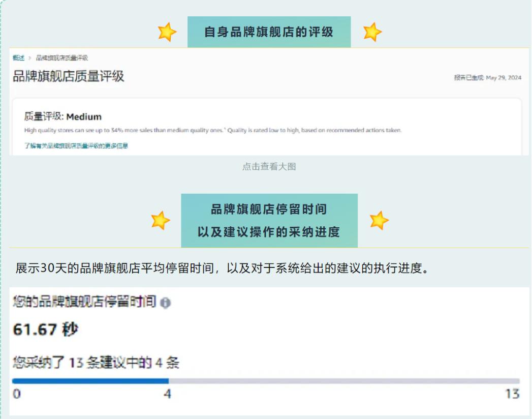Click the 您采纳了 13 条建议中的 4 条 text
Screen dimensions: 532x419
click(96, 363)
